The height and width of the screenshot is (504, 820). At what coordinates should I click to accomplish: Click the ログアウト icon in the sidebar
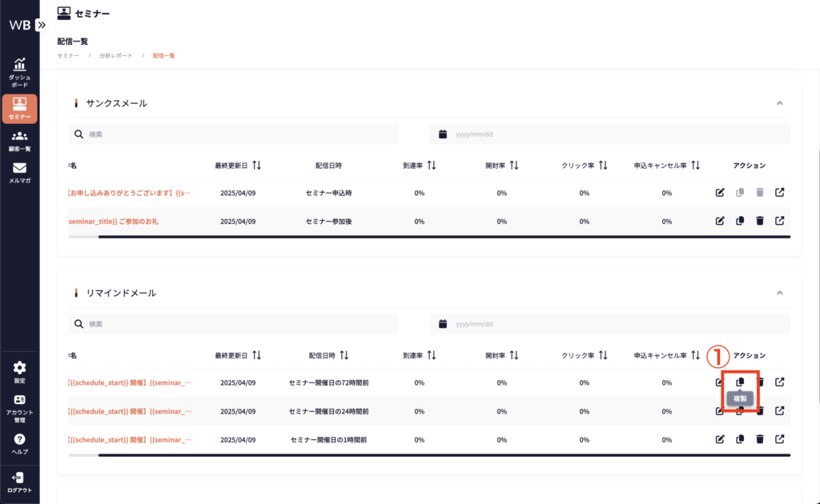(19, 482)
